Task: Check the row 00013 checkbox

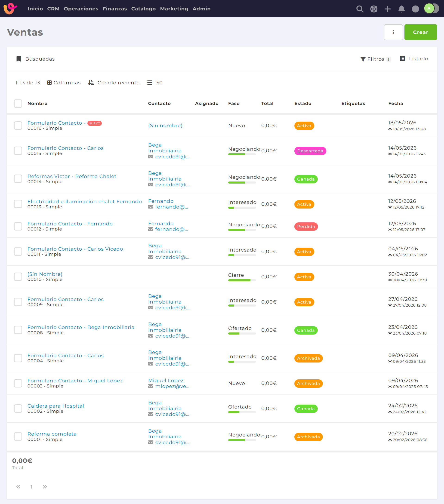Action: [18, 204]
